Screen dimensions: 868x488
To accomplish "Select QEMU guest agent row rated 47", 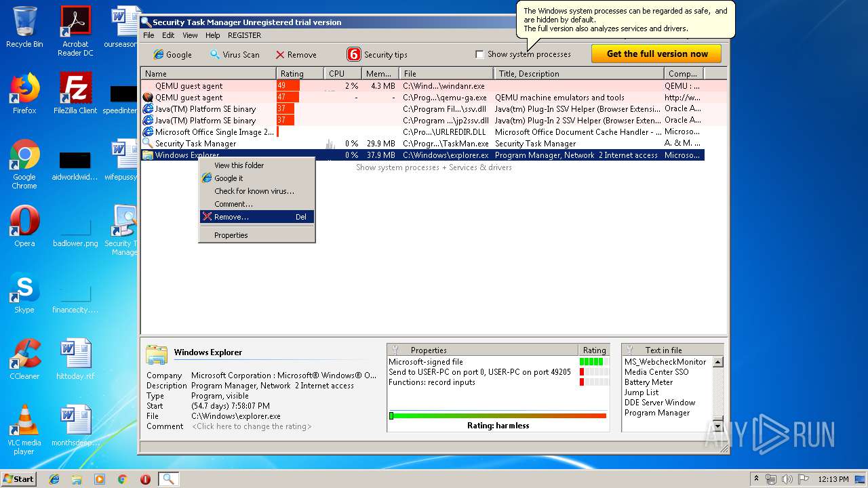I will (x=422, y=98).
